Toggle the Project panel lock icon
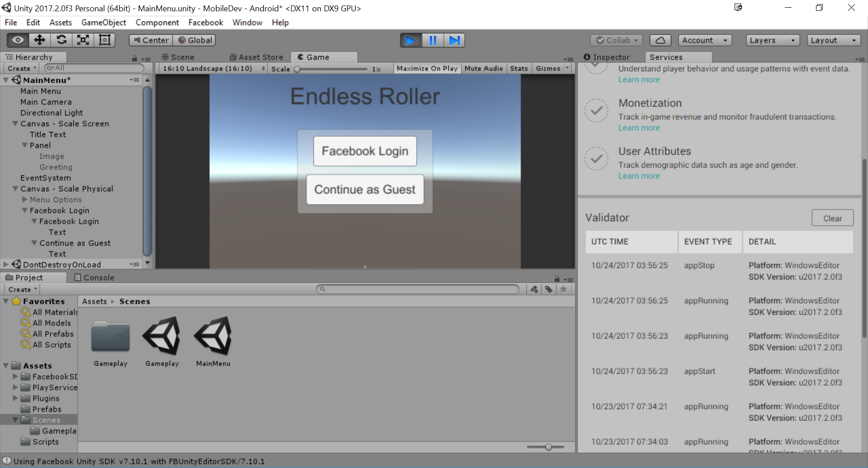Viewport: 868px width, 468px height. (557, 279)
